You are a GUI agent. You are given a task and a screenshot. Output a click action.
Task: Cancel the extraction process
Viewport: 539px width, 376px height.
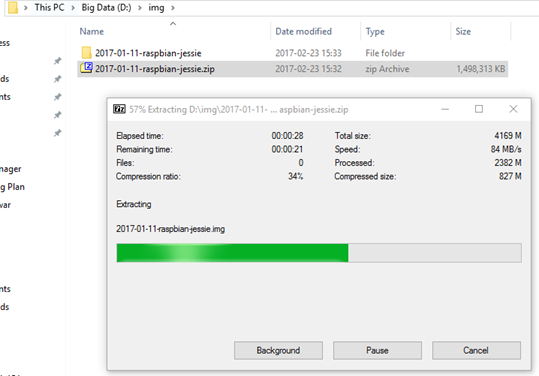pos(476,350)
